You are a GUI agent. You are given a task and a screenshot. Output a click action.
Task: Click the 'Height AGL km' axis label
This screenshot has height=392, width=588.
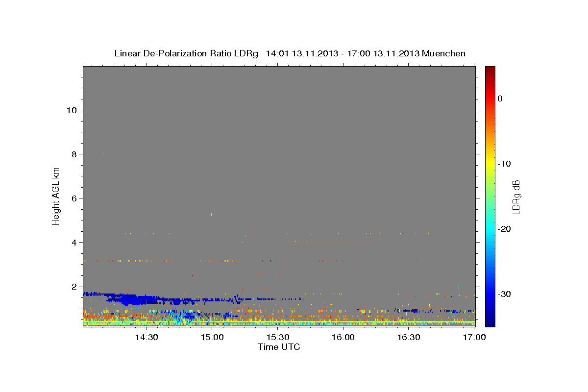56,196
